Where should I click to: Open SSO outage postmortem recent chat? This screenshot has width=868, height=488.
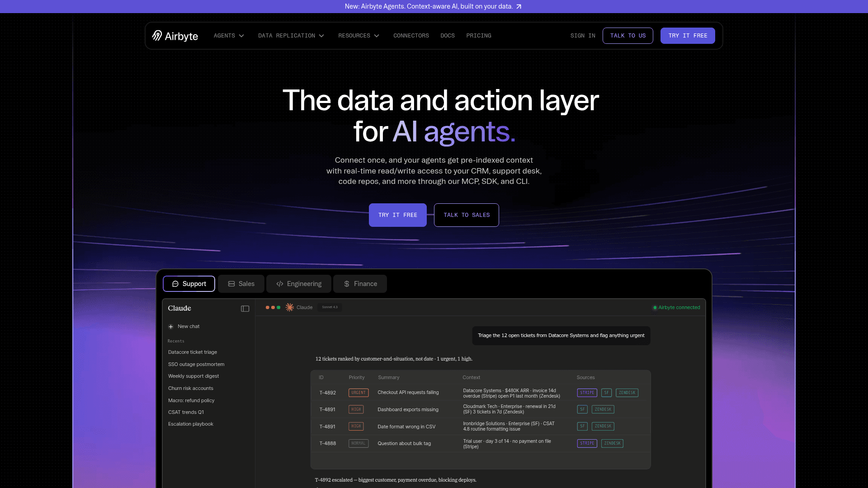[196, 365]
